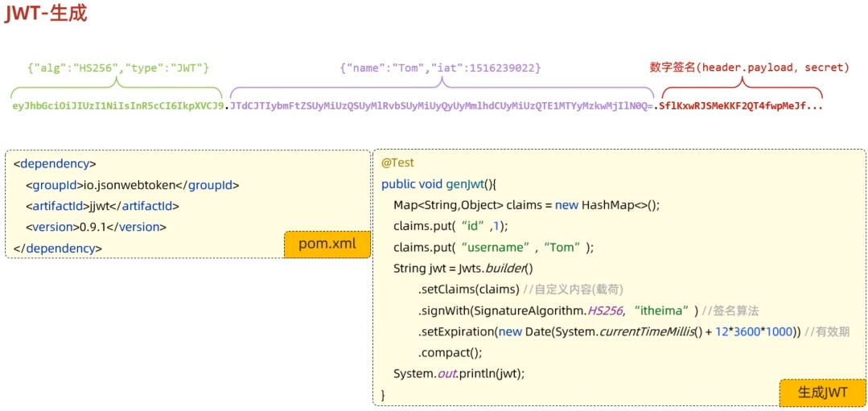
Task: Click the orange 生成JWT label
Action: click(823, 393)
